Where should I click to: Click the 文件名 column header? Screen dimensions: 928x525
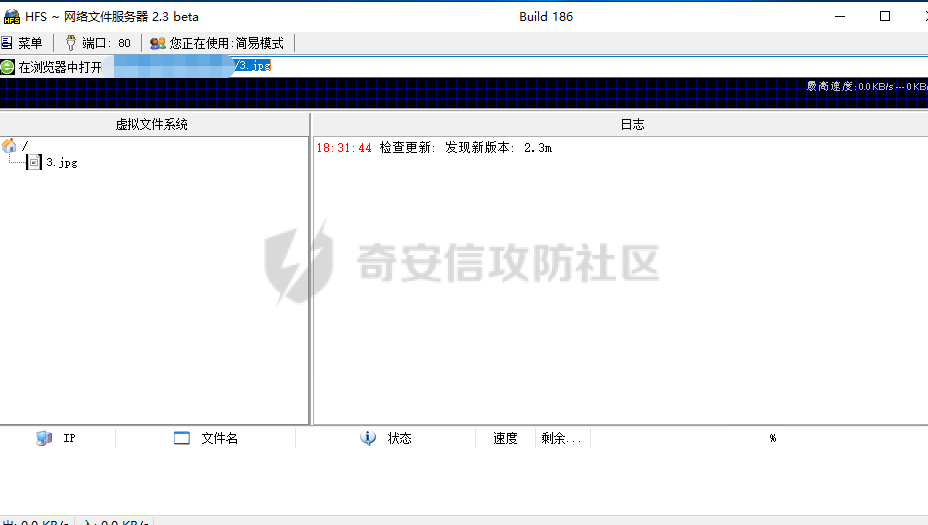click(x=205, y=439)
